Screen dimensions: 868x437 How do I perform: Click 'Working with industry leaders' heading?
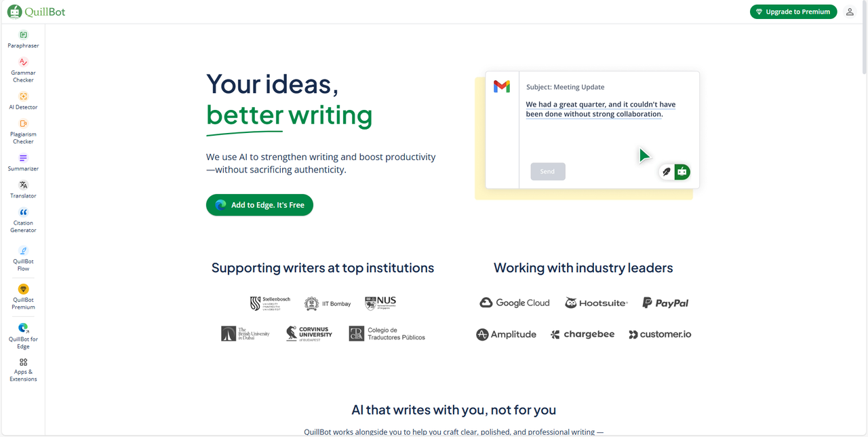(x=583, y=268)
